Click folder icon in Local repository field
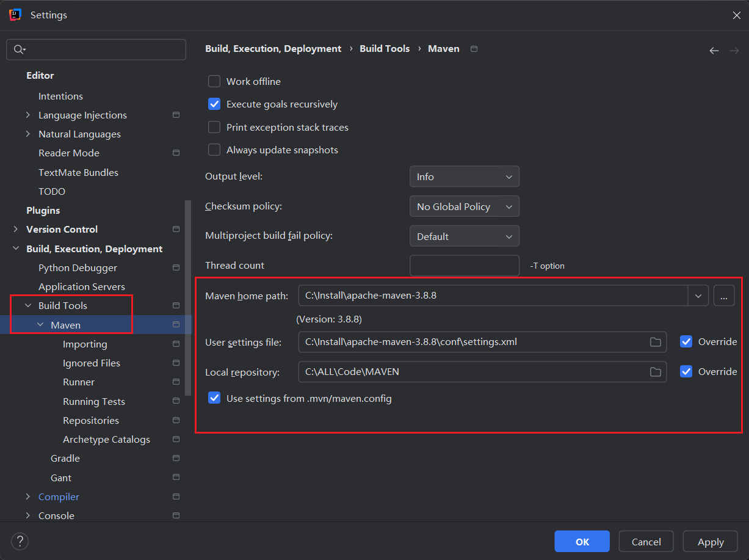This screenshot has width=749, height=560. pos(656,372)
